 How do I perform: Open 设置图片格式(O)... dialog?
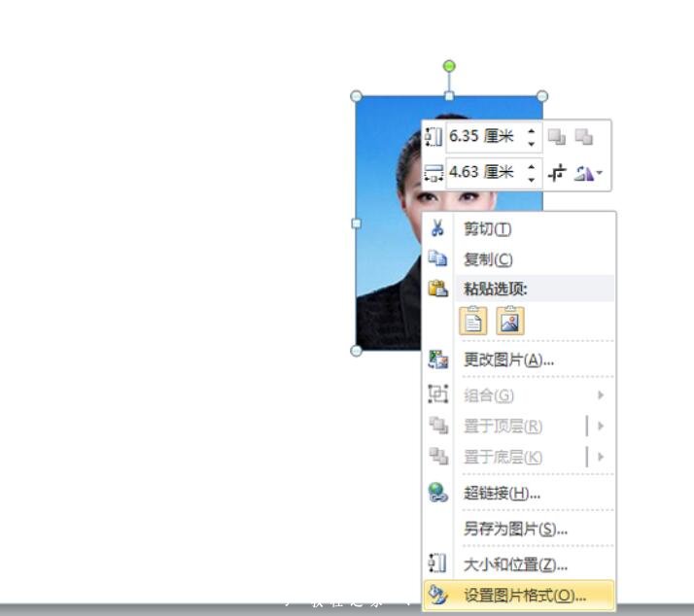click(524, 596)
